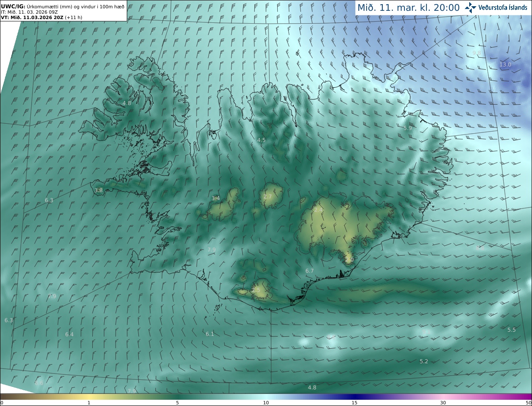Click the 50 tick on the color scale
Viewport: 532px width, 406px height.
coord(528,403)
